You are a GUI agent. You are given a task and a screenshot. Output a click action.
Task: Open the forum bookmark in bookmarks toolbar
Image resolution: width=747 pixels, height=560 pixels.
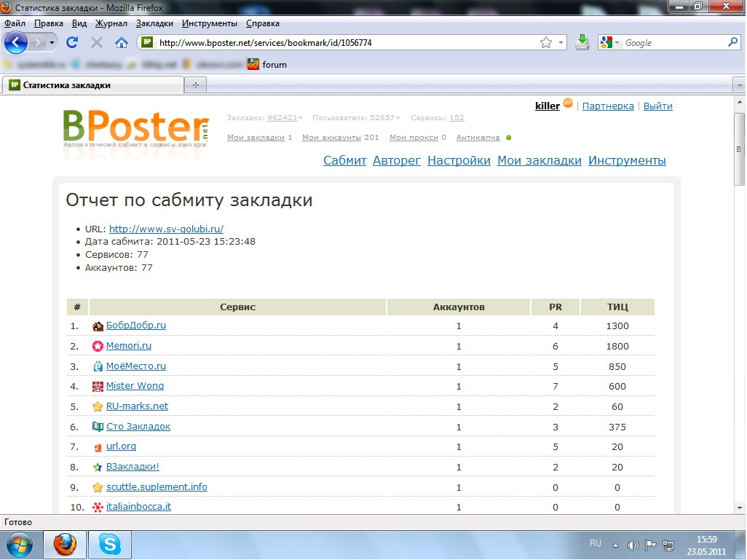[x=267, y=64]
